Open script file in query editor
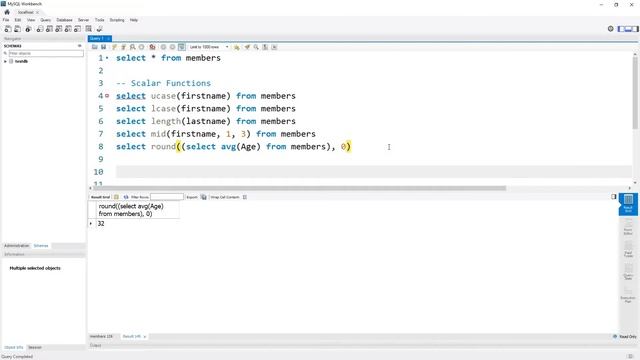Image resolution: width=640 pixels, height=360 pixels. click(95, 47)
